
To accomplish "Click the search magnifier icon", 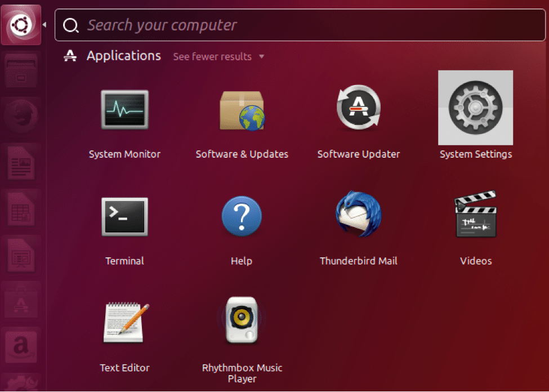I will click(71, 25).
